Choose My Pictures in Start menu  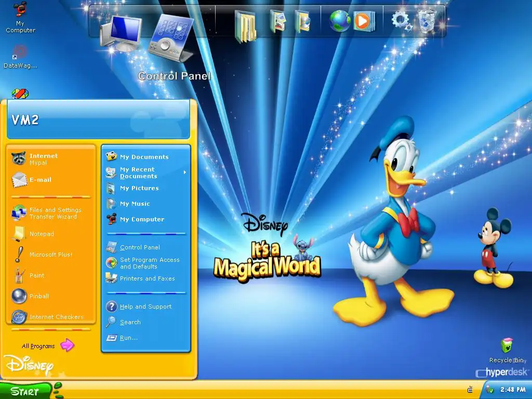point(146,188)
